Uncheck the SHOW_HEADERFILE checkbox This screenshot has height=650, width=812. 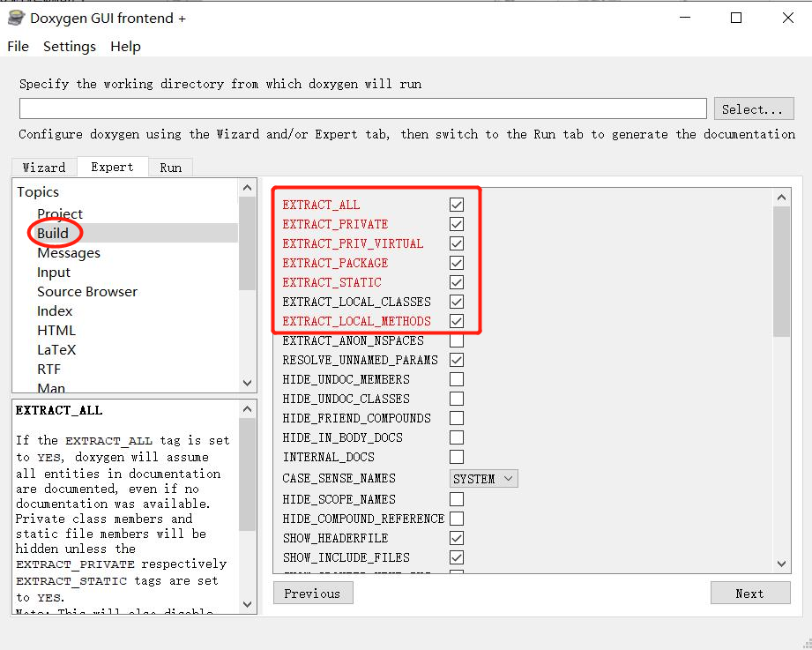pos(456,538)
